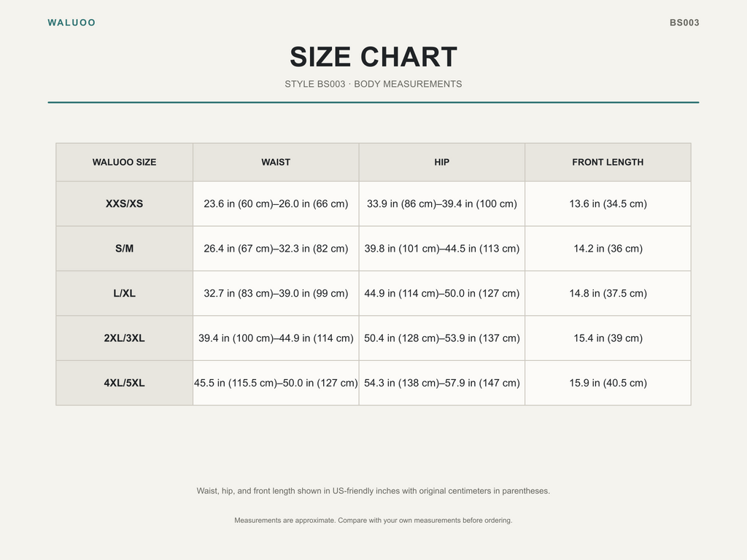This screenshot has height=560, width=747.
Task: Click the waist cell 23.6 in (60 cm)–26.0 in (66 cm)
Action: coord(276,204)
